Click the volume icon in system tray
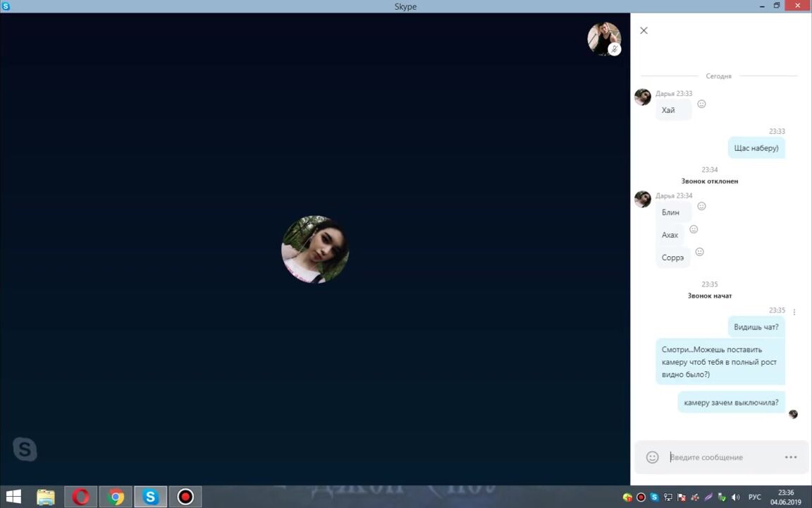The width and height of the screenshot is (812, 508). tap(736, 497)
